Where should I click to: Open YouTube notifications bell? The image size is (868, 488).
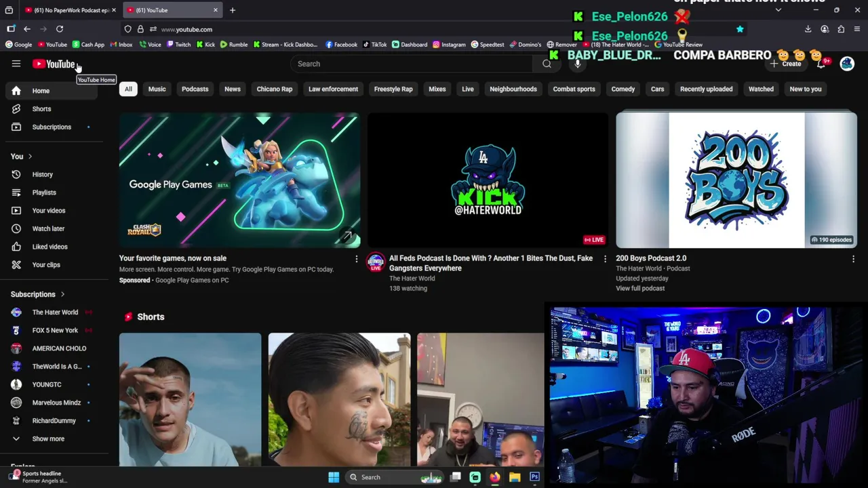[821, 64]
